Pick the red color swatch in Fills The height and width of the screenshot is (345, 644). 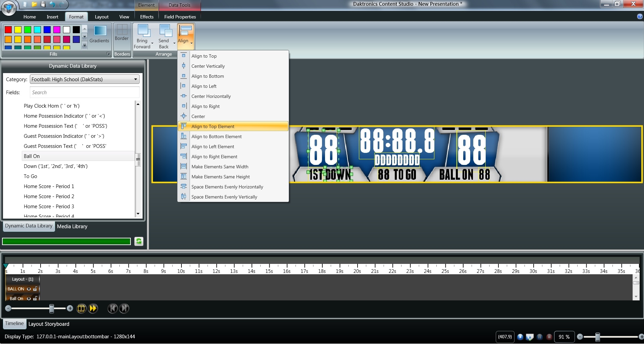pos(8,30)
